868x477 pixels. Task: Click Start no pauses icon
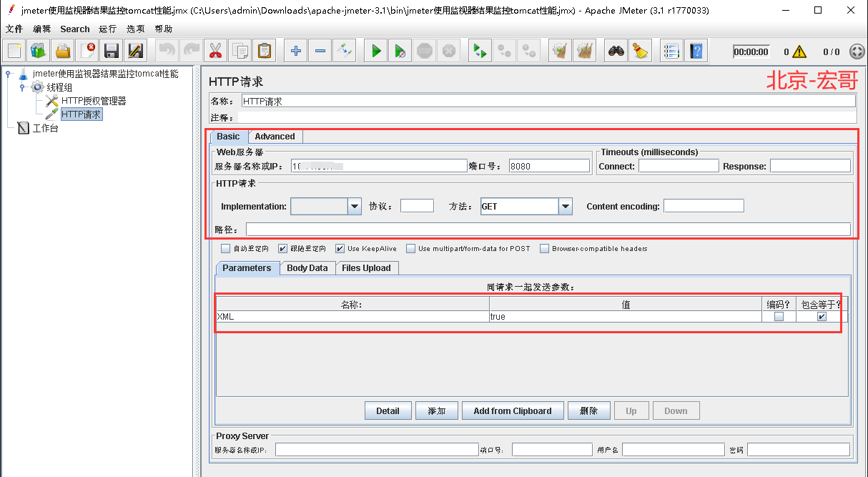(x=400, y=51)
